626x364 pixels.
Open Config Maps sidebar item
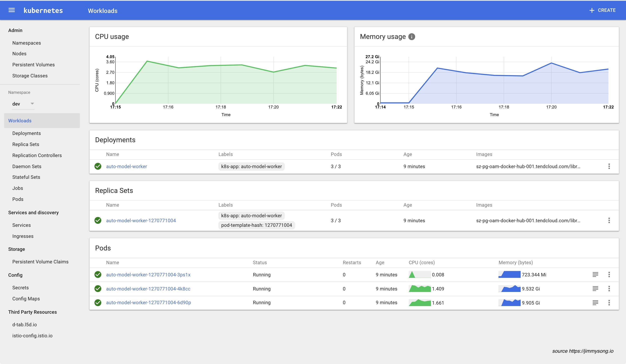tap(26, 299)
